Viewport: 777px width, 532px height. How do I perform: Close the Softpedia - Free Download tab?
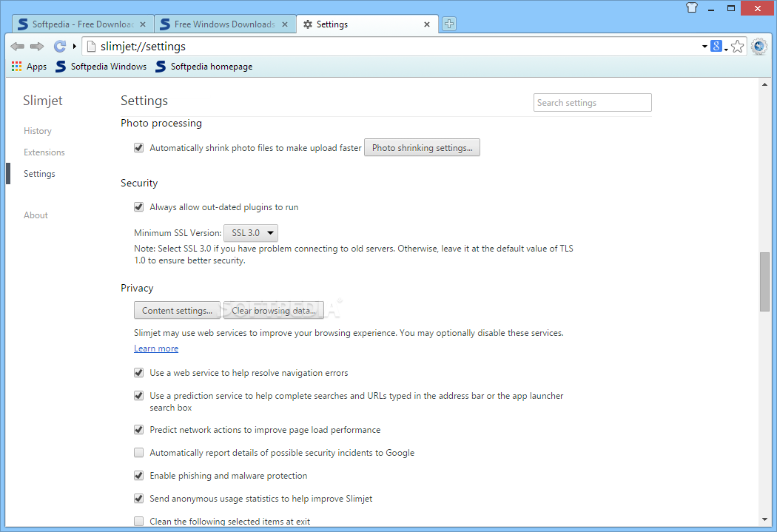coord(143,24)
